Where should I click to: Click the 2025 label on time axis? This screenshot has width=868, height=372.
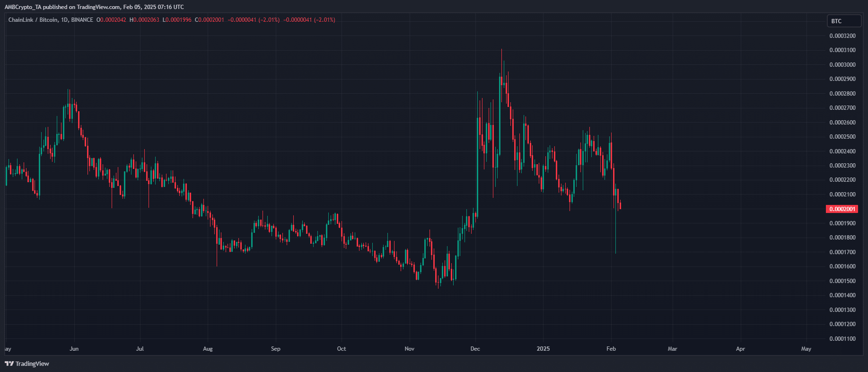tap(543, 349)
